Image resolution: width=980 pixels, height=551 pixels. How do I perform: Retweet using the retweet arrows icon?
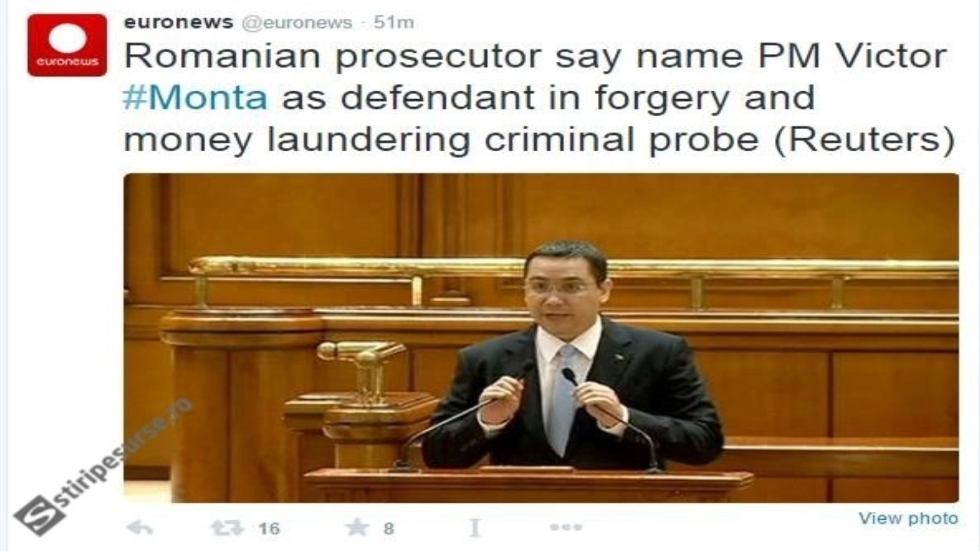click(x=227, y=528)
